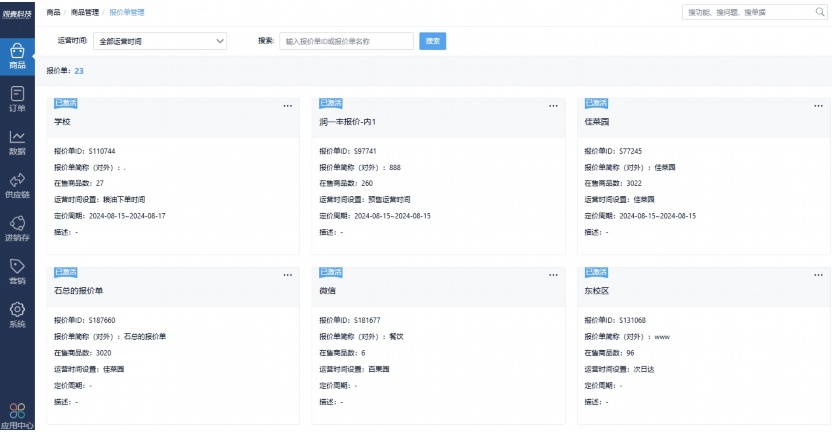Click the blue 搜索 button
This screenshot has height=432, width=832.
[x=432, y=41]
